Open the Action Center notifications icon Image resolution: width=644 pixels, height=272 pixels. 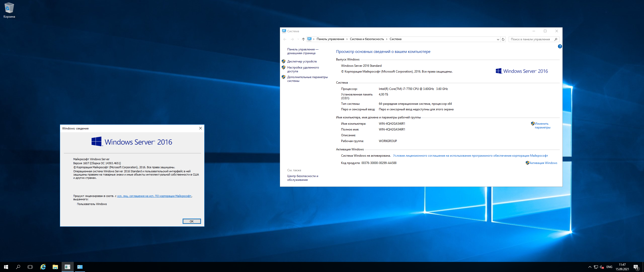636,267
